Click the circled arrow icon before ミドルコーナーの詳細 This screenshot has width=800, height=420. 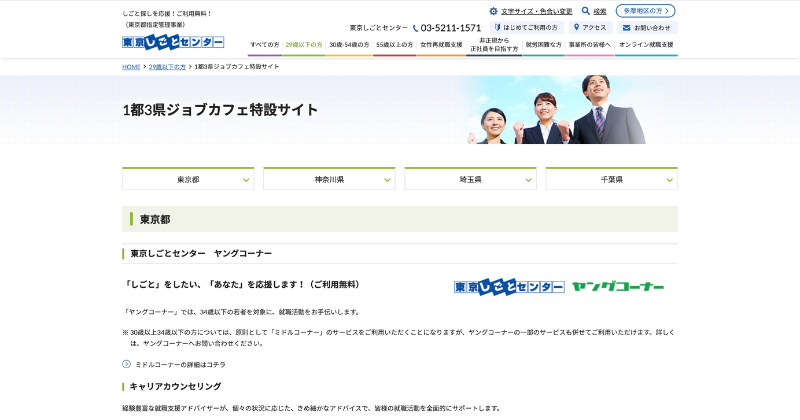coord(127,364)
